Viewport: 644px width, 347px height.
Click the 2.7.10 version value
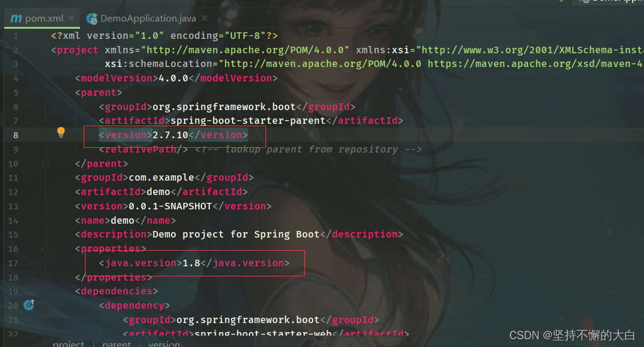click(x=170, y=135)
